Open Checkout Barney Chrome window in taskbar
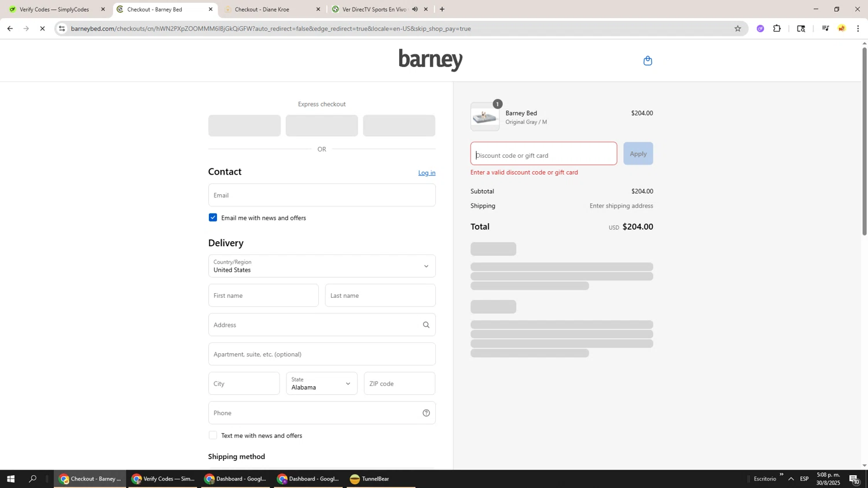The width and height of the screenshot is (868, 488). point(90,479)
